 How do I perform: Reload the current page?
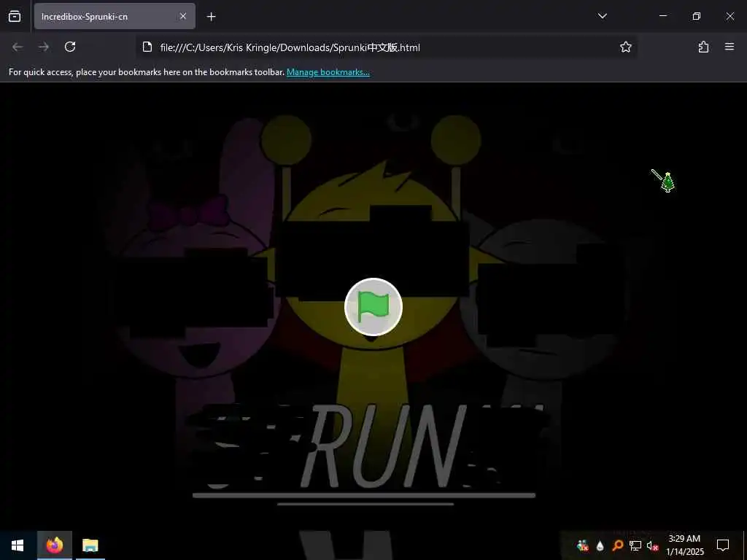[x=70, y=47]
